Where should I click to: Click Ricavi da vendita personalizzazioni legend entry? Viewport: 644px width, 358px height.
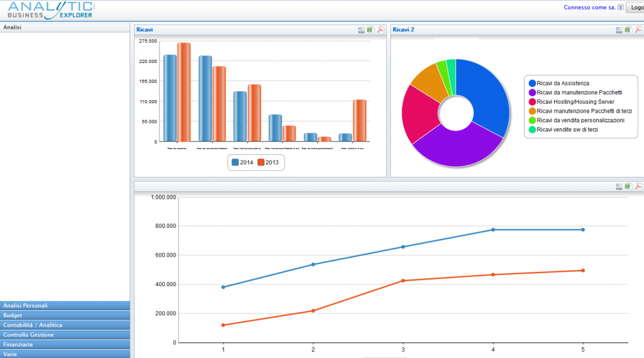tap(577, 120)
